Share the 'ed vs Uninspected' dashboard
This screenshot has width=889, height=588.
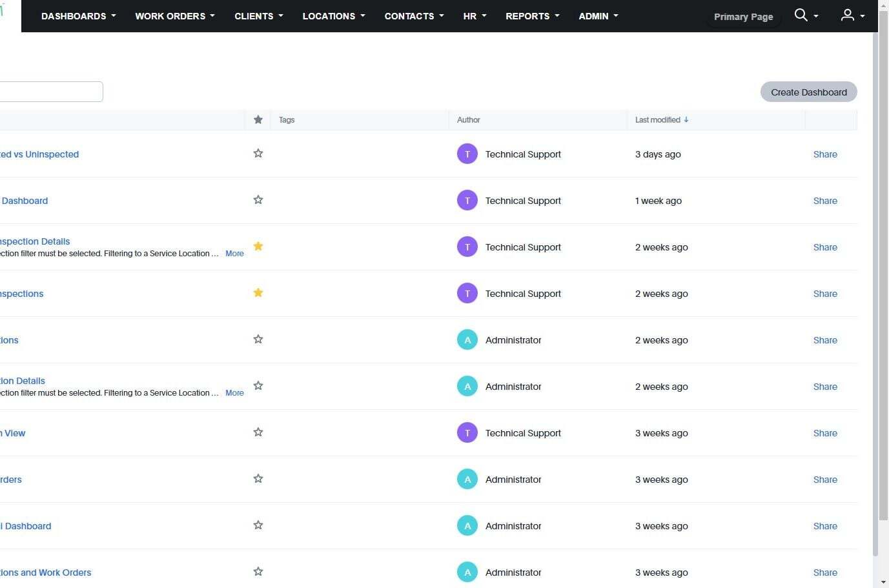[825, 154]
